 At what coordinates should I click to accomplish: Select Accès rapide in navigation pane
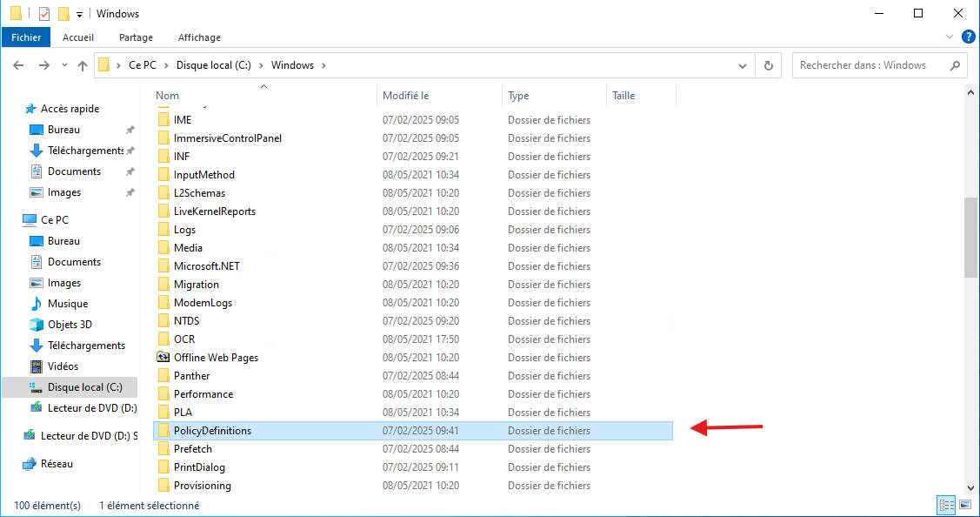(x=70, y=109)
